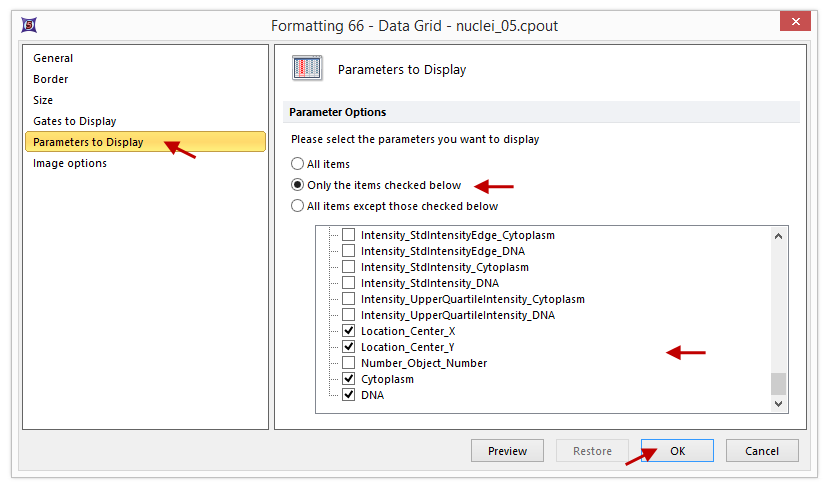The height and width of the screenshot is (491, 832).
Task: Switch to Gates to Display page
Action: (x=75, y=121)
